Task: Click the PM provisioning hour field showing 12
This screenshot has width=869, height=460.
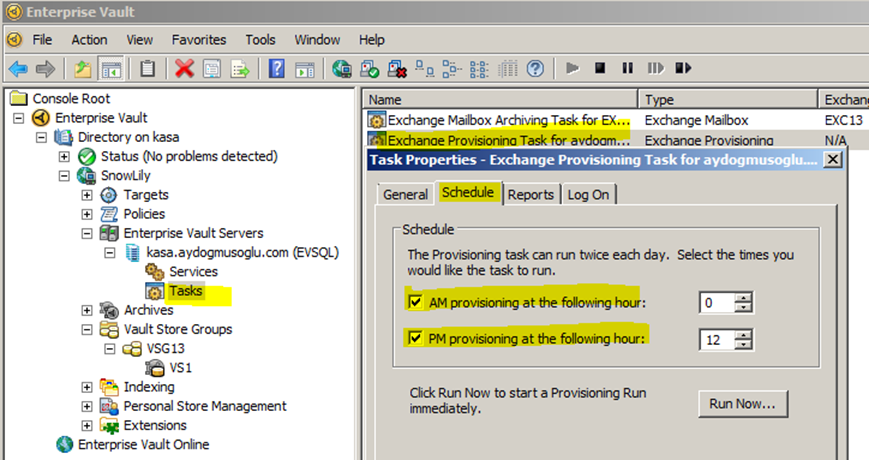Action: coord(717,340)
